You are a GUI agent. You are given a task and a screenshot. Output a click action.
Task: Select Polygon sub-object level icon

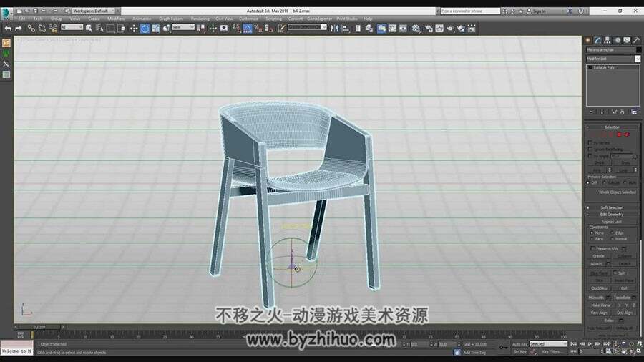(x=619, y=134)
